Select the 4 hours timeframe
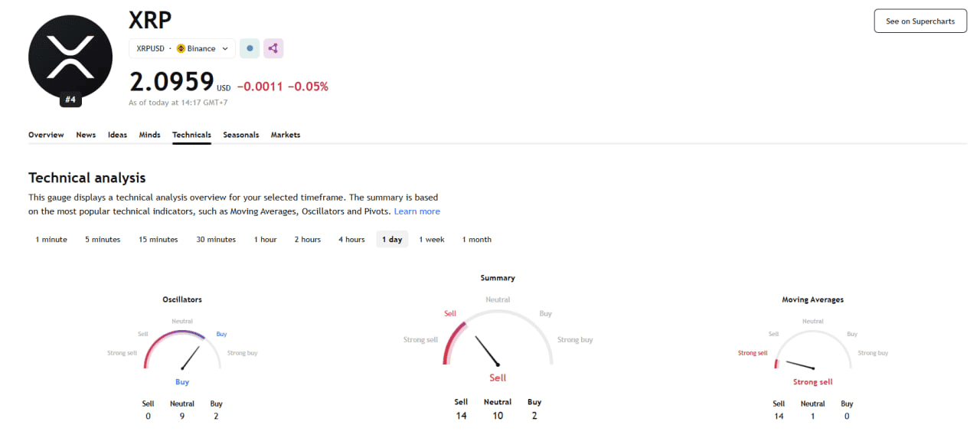This screenshot has width=980, height=438. (x=351, y=240)
